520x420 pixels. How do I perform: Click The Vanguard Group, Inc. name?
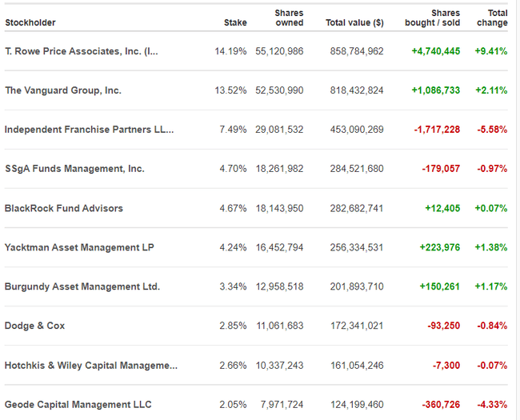63,90
